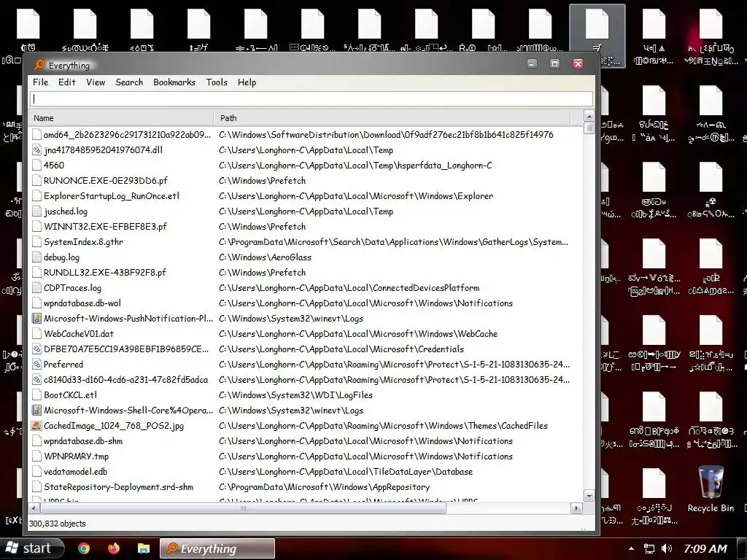Open File Explorer from the taskbar
This screenshot has height=560, width=747.
143,548
